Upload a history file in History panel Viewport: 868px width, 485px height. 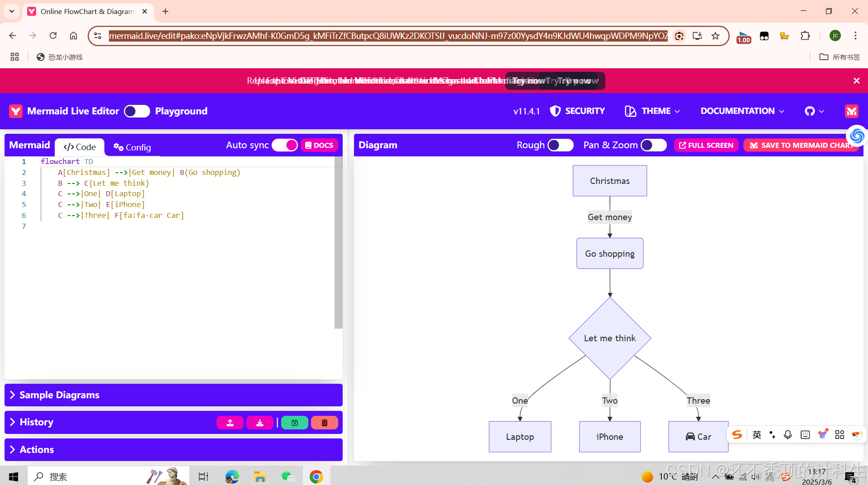tap(230, 422)
